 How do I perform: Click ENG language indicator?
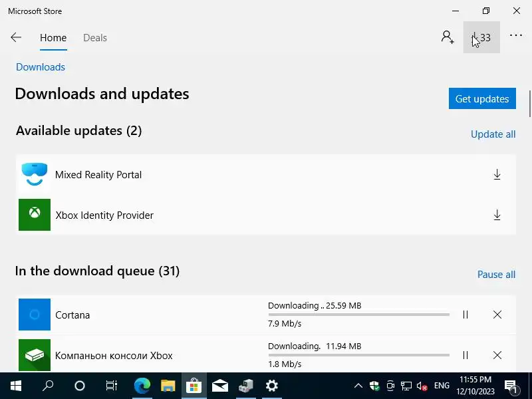[x=442, y=386]
